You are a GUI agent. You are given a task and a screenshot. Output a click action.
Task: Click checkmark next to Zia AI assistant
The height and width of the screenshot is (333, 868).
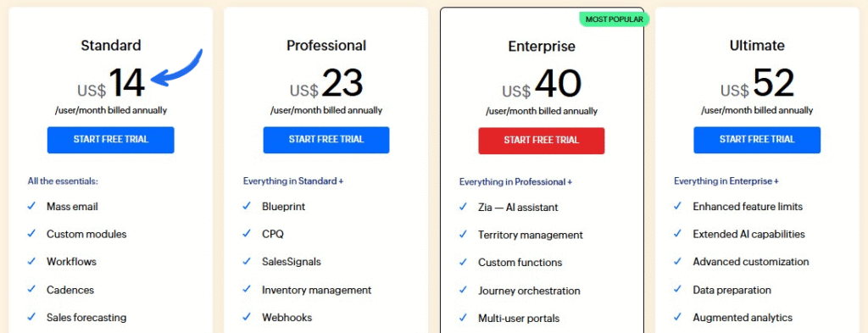coord(463,207)
